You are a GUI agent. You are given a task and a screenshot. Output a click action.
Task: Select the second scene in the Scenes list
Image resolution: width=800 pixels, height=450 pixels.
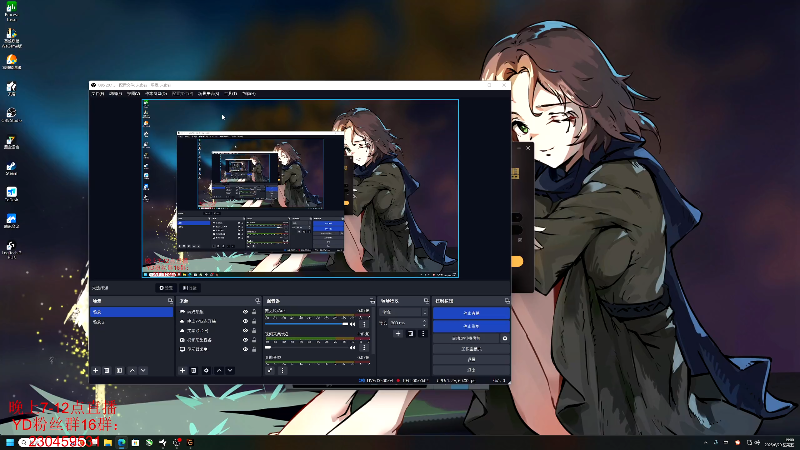(x=132, y=322)
